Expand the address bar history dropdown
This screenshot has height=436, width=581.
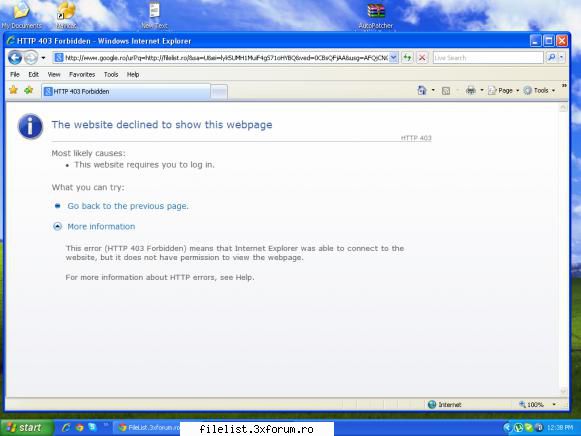pyautogui.click(x=394, y=58)
